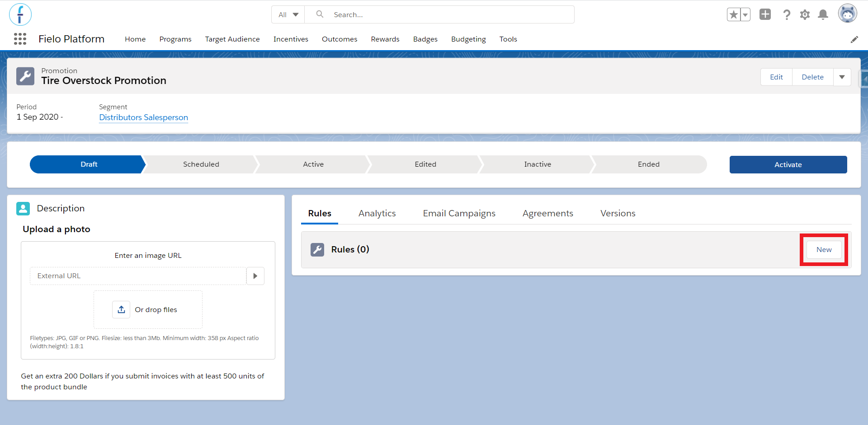
Task: Open the notifications bell icon
Action: coord(823,14)
